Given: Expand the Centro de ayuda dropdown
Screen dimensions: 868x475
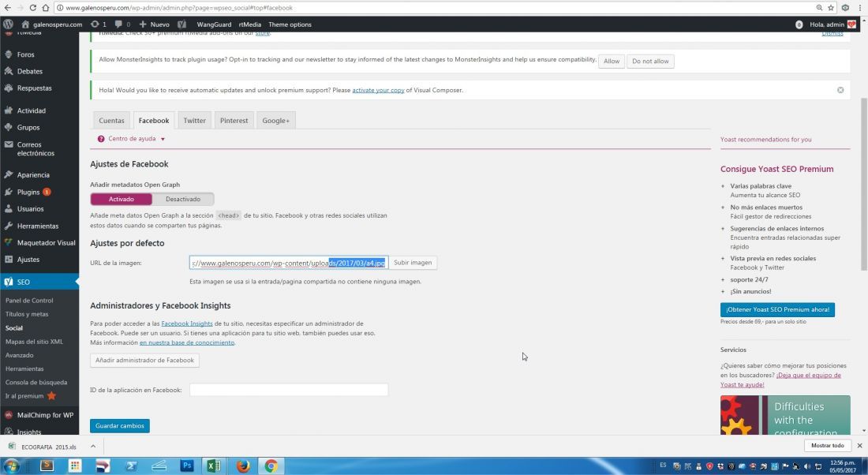Looking at the screenshot, I should tap(163, 139).
